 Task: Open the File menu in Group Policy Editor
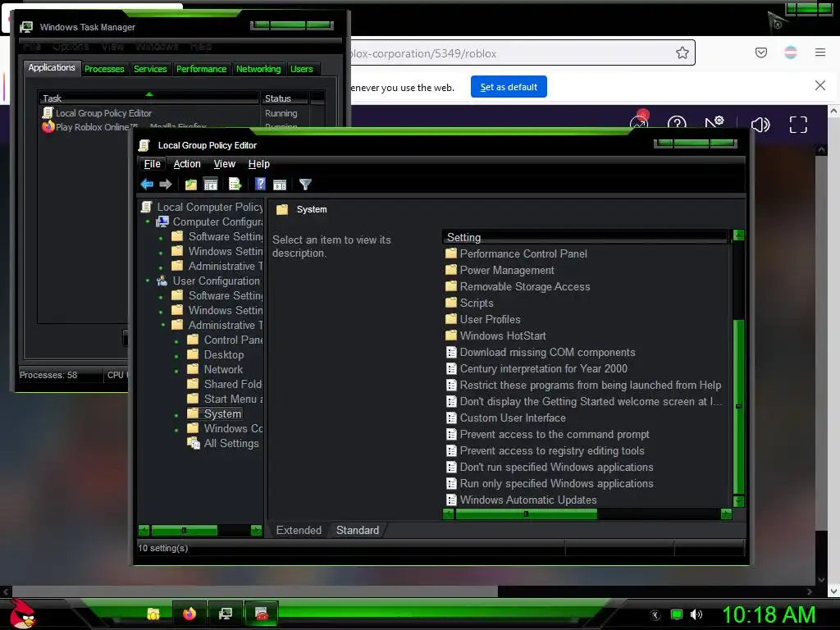pos(152,164)
